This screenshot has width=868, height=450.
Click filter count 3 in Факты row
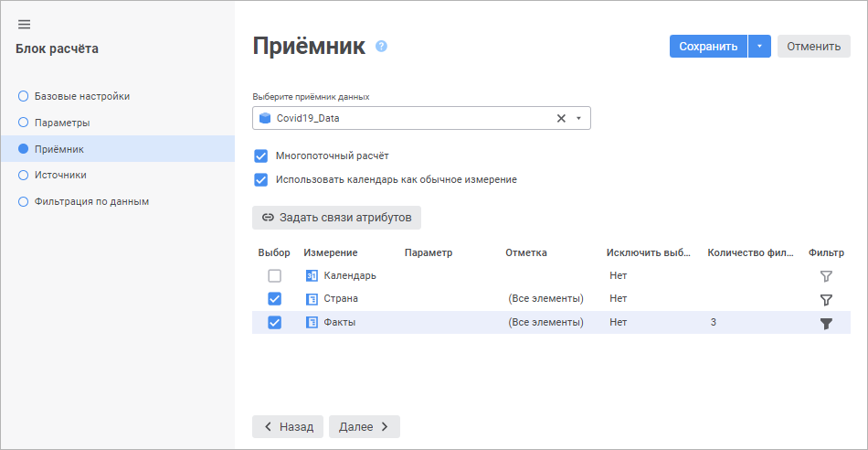click(x=714, y=323)
